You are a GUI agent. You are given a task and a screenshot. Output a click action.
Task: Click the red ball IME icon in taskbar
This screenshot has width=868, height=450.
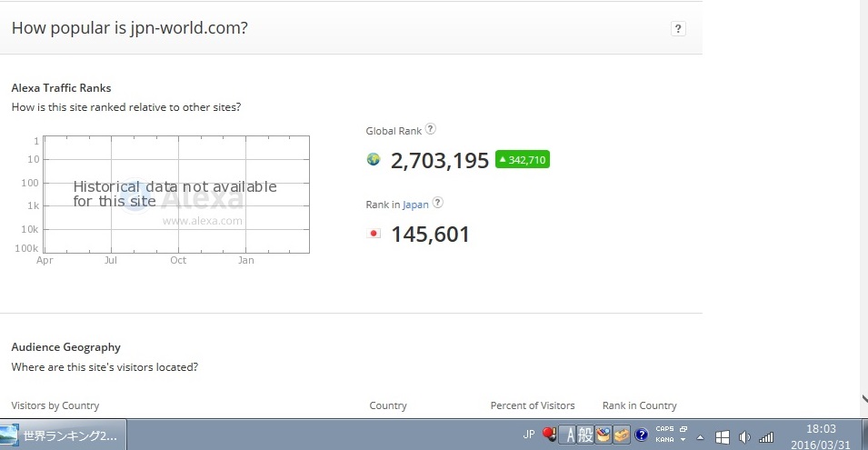549,435
